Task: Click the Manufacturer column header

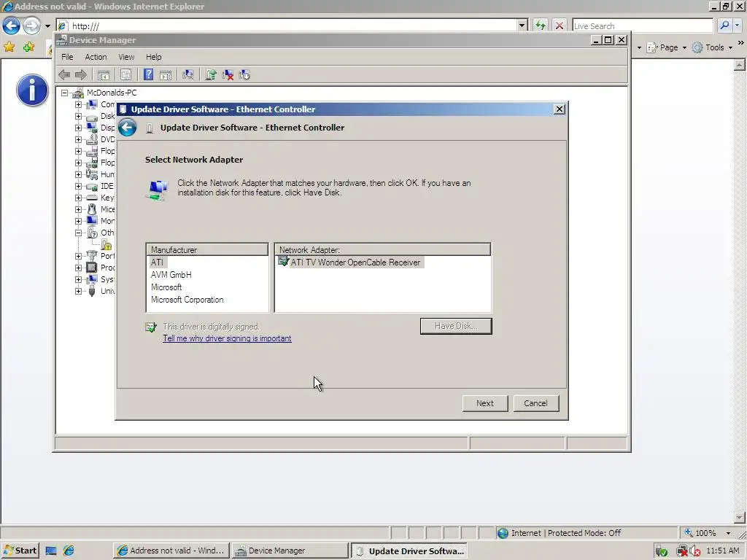Action: (x=207, y=249)
